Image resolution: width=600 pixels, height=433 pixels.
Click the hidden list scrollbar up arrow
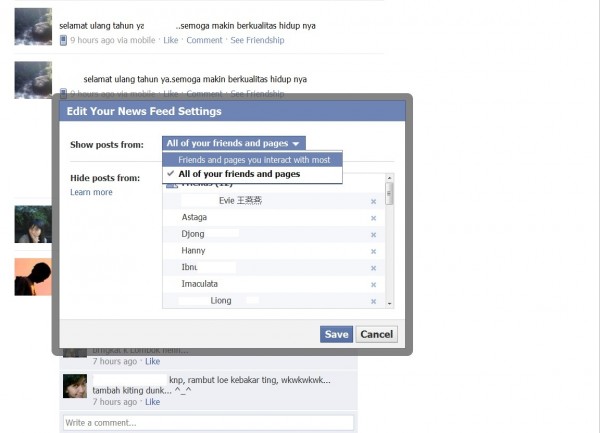pos(390,178)
